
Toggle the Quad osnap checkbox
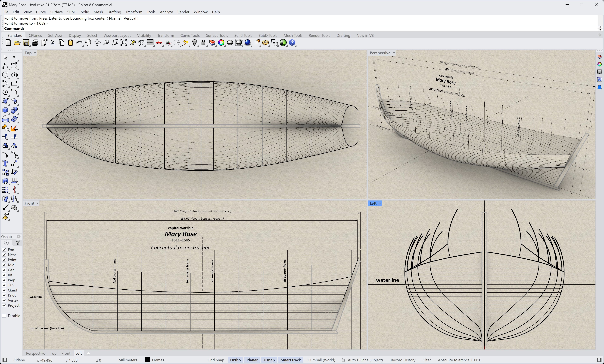pos(4,290)
